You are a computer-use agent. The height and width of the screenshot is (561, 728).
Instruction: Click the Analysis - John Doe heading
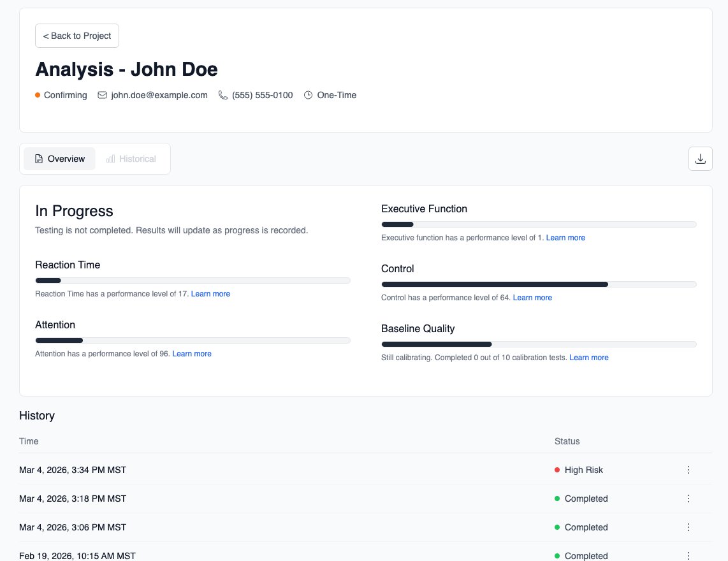click(126, 69)
